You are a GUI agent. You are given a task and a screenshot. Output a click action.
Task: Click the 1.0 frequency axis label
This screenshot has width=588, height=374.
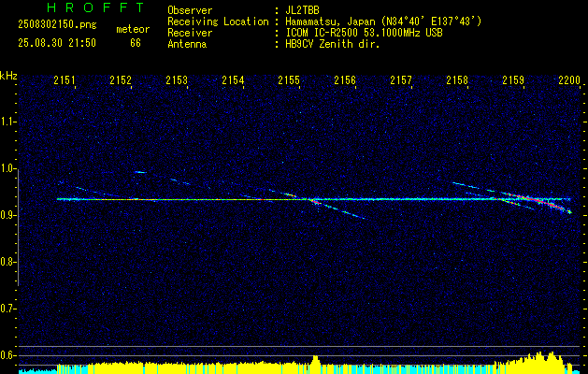click(x=7, y=169)
